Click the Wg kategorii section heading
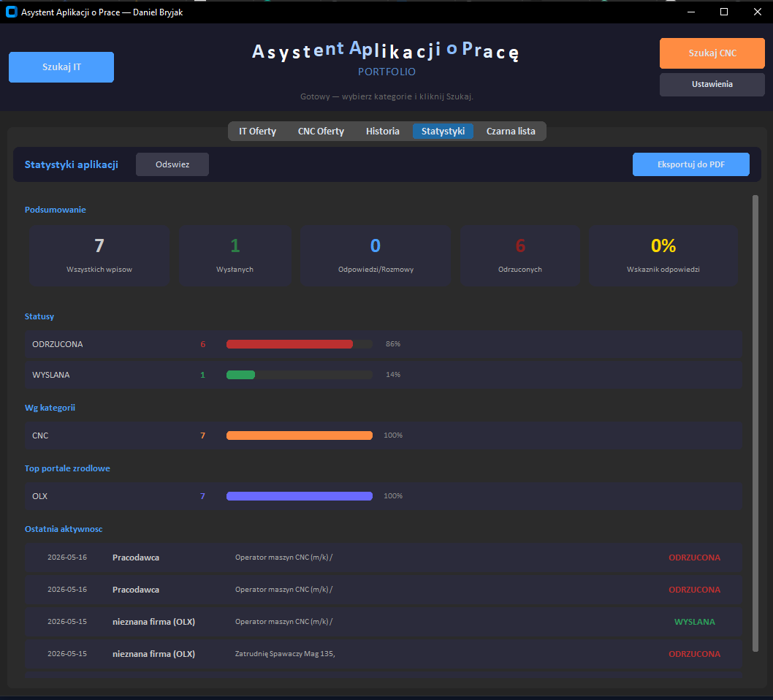The image size is (773, 700). click(x=50, y=408)
